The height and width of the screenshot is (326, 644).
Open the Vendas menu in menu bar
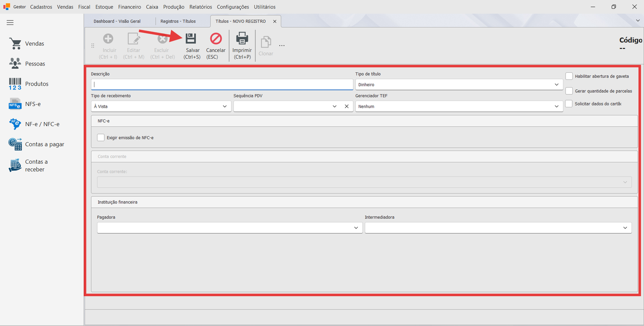coord(65,7)
